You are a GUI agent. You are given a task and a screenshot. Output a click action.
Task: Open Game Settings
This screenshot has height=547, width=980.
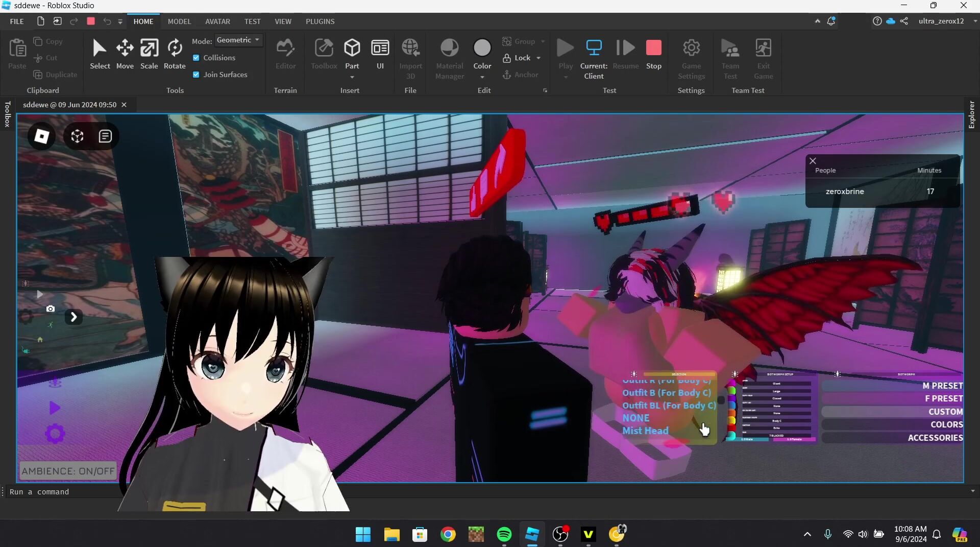(x=691, y=59)
